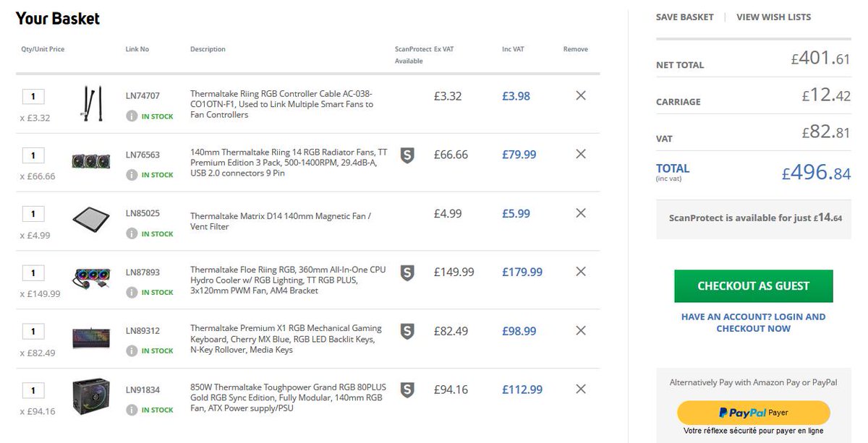This screenshot has height=443, width=868.
Task: Click Save Basket link
Action: pos(684,17)
